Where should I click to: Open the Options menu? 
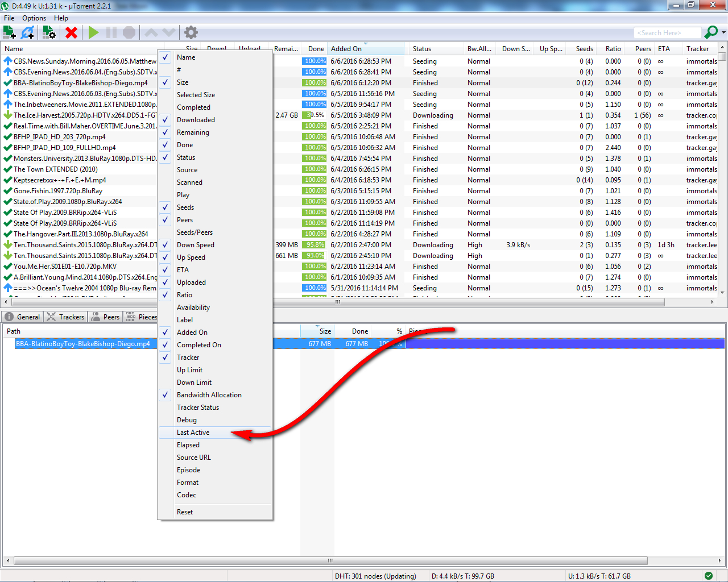(34, 18)
